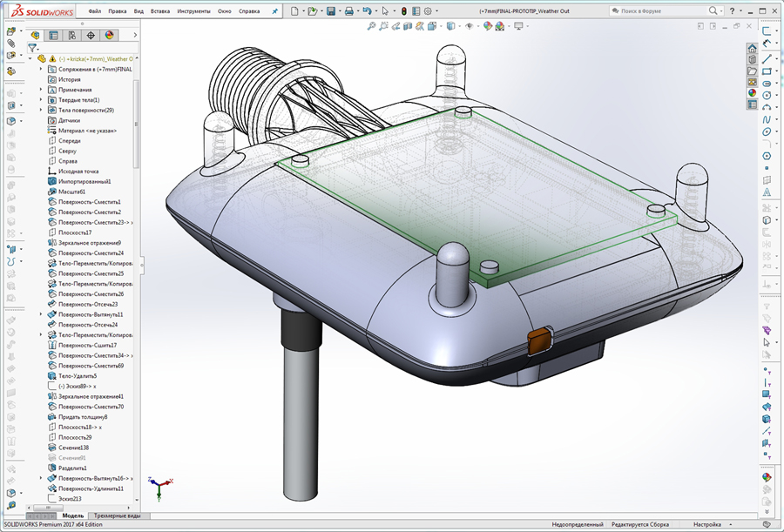The width and height of the screenshot is (784, 532).
Task: Click the Appearances color ball in task pane
Action: click(x=753, y=93)
